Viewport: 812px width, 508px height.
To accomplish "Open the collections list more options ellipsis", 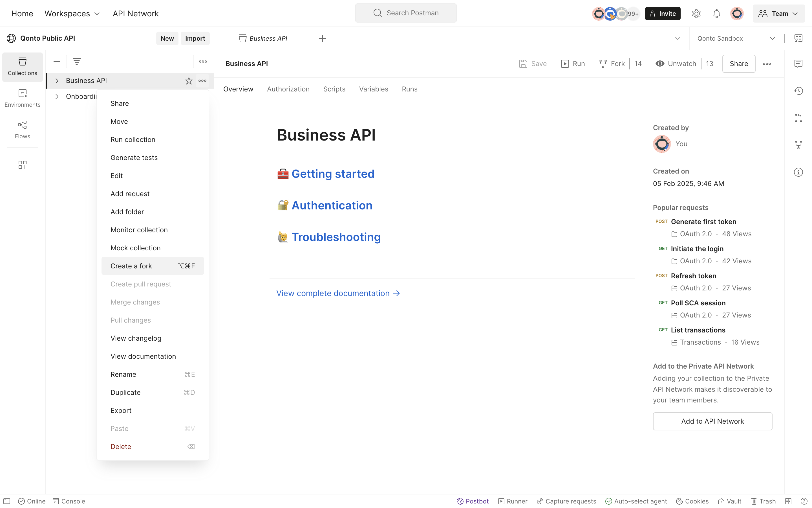I will (203, 62).
